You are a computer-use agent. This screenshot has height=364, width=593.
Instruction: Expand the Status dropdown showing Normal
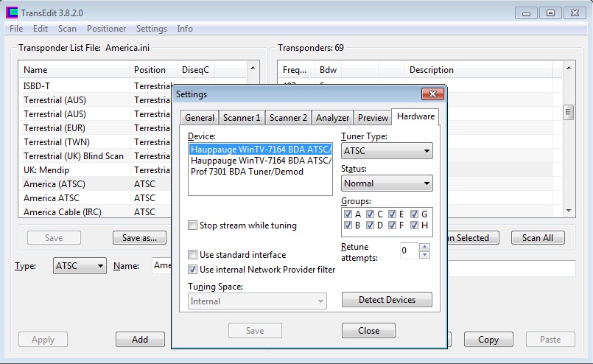click(x=387, y=183)
